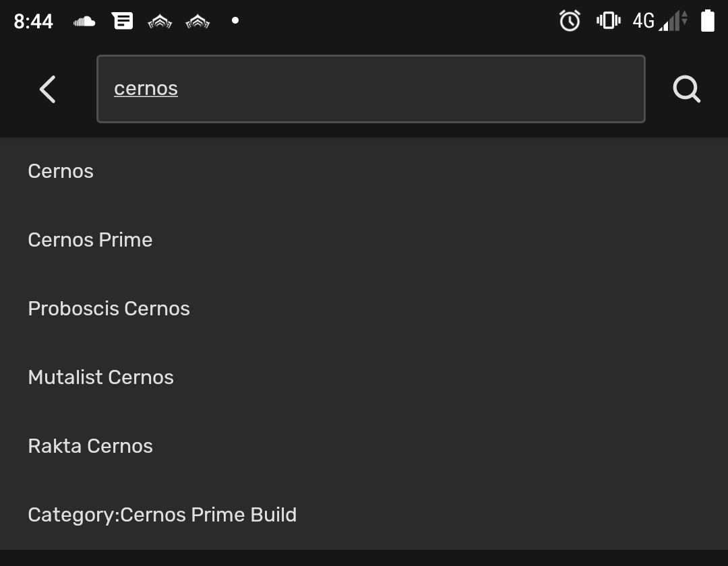The width and height of the screenshot is (728, 566).
Task: Open Category:Cernos Prime Build result
Action: (x=364, y=515)
